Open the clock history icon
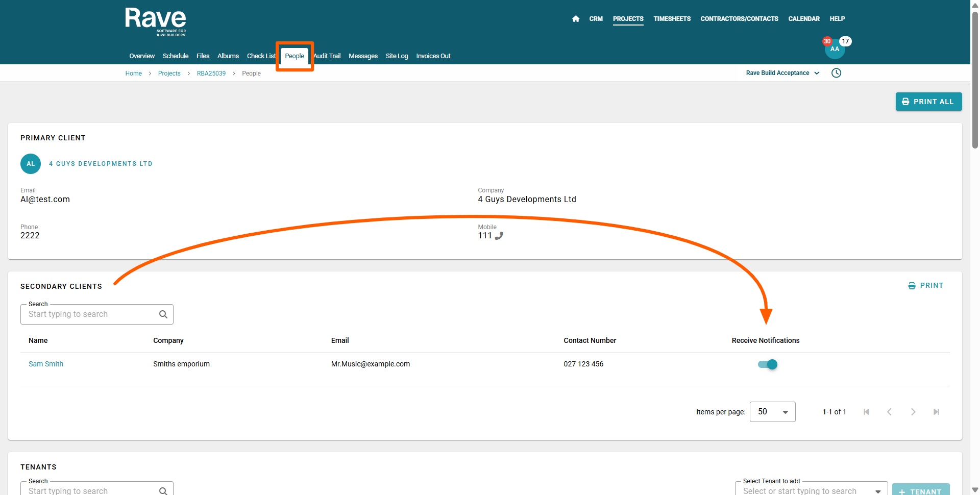The width and height of the screenshot is (980, 495). (836, 73)
